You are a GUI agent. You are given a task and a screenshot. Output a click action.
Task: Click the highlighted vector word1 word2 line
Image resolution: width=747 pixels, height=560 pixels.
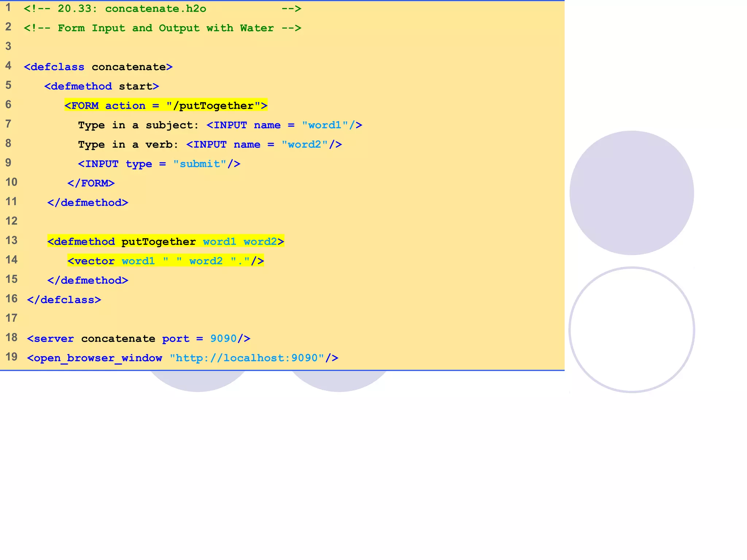click(166, 261)
